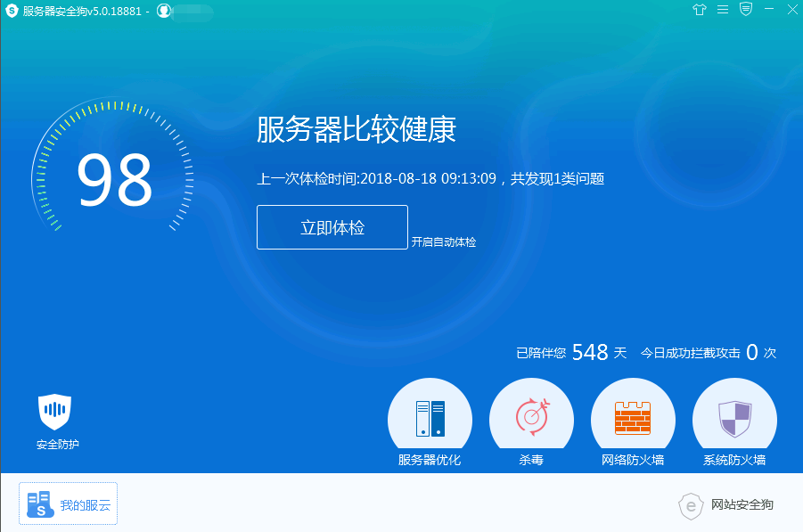Click the Safedog logo in title bar
The width and height of the screenshot is (803, 532).
[x=12, y=11]
